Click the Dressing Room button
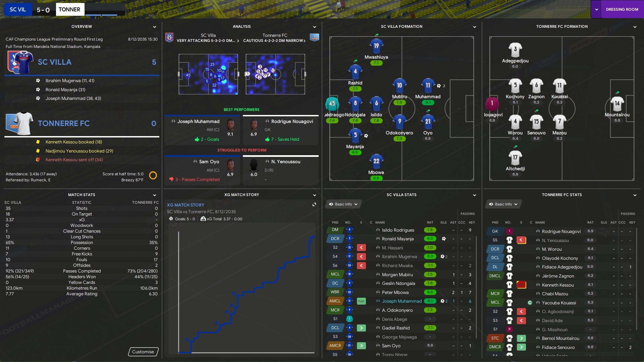This screenshot has width=644, height=362. 622,9
